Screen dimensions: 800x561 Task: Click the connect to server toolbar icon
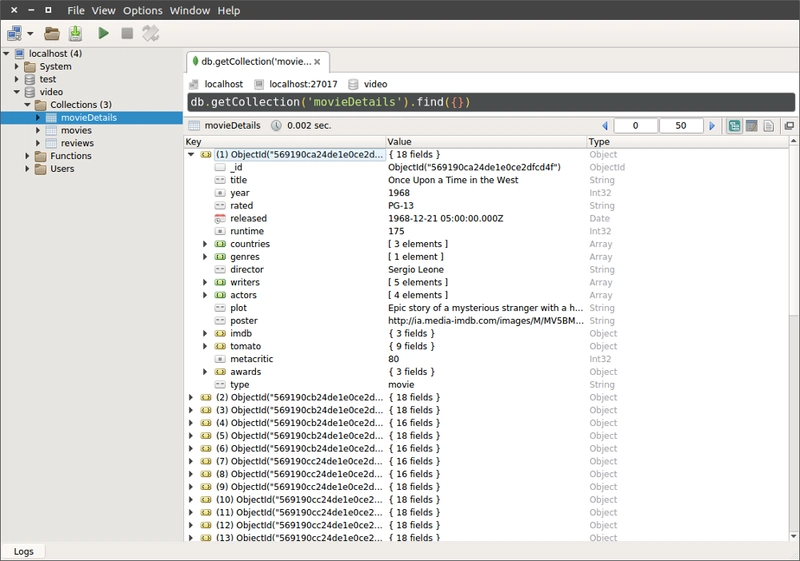coord(14,34)
